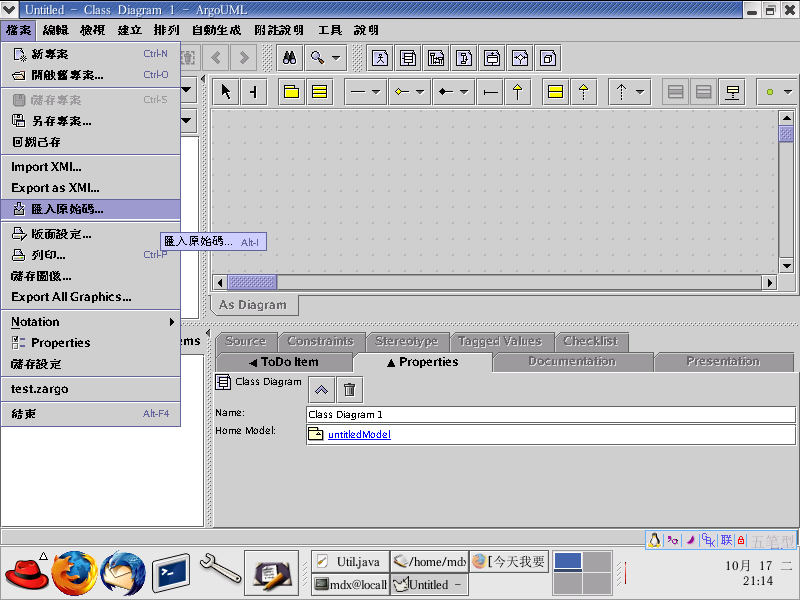Screen dimensions: 800x600
Task: Select the Dependency dashed arrow tool
Action: 621,92
